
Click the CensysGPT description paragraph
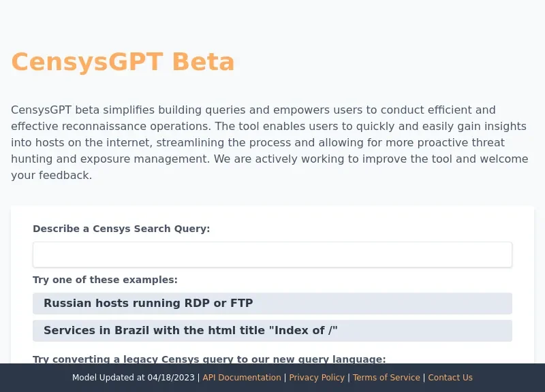click(270, 142)
